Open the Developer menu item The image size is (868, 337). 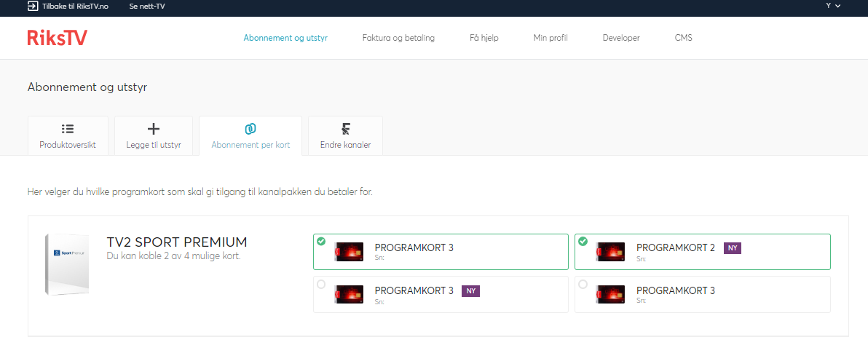[x=621, y=38]
